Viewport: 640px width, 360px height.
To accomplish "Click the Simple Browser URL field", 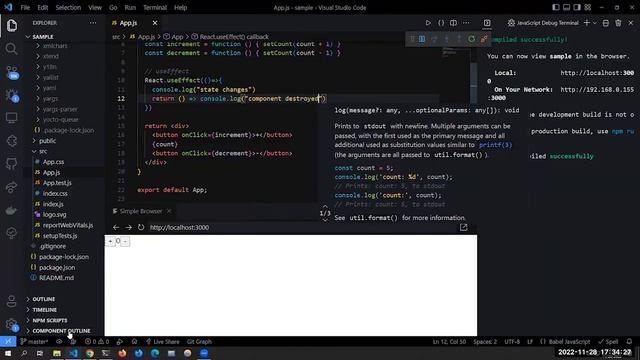I will pos(302,227).
